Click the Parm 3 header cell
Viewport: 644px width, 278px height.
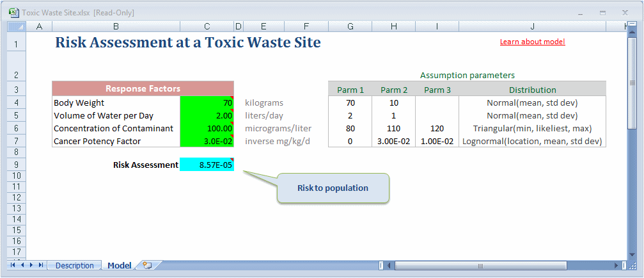[x=437, y=90]
